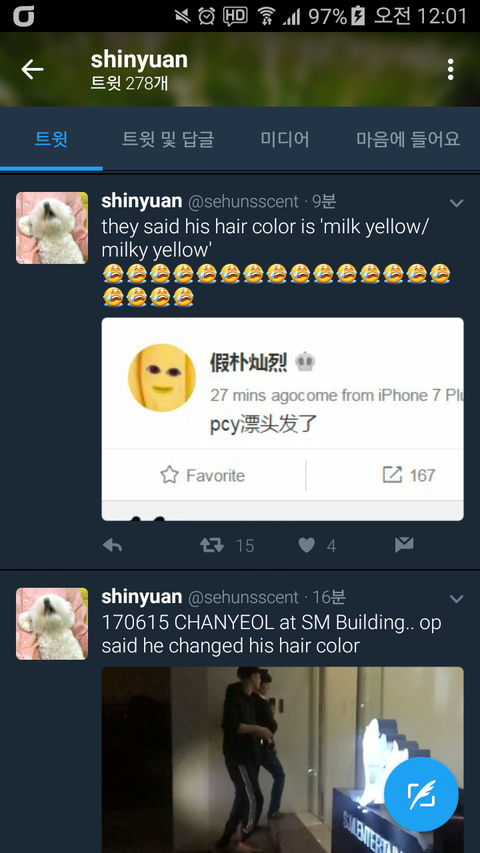Open the SM Building photo
This screenshot has width=480, height=853.
pos(282,760)
